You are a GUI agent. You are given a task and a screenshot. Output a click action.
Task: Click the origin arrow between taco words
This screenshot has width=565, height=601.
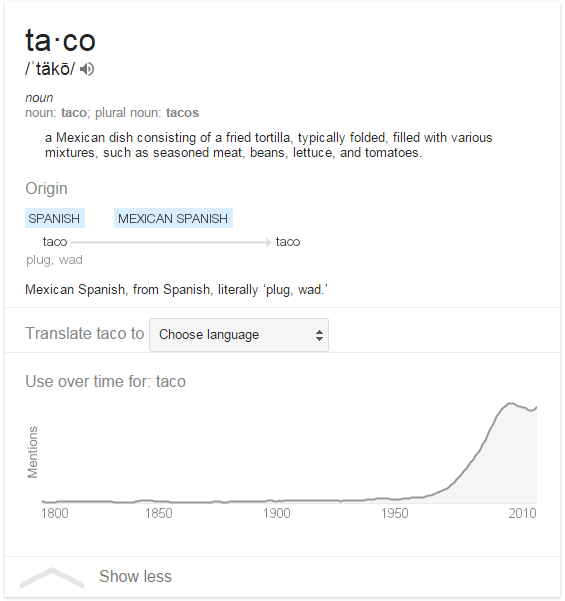(171, 242)
